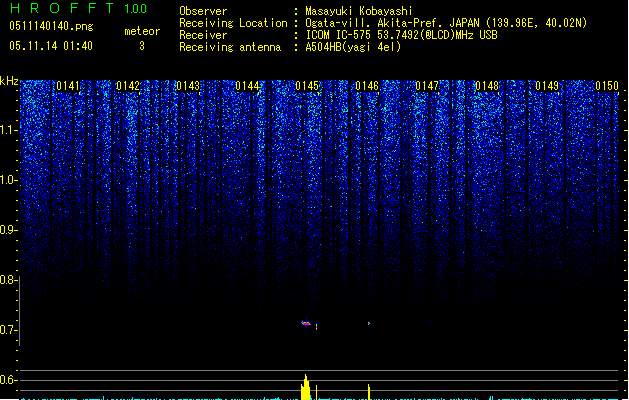Click the Receiver text ICOM IC-575
The width and height of the screenshot is (629, 400).
click(x=338, y=35)
